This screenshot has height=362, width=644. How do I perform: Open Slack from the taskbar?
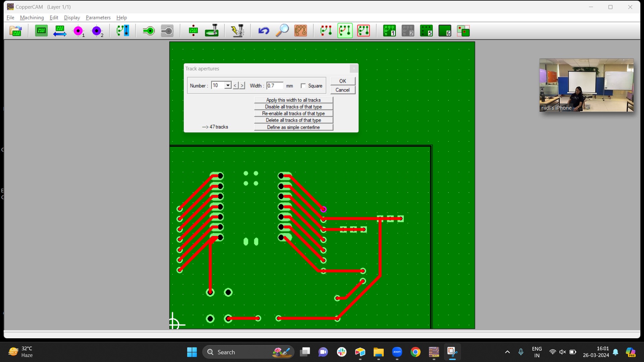coord(341,352)
